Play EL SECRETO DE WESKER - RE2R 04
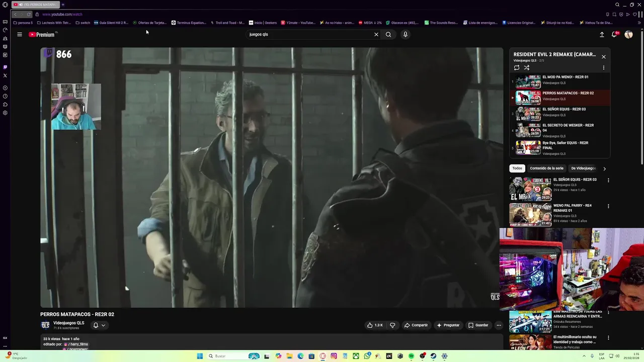The width and height of the screenshot is (644, 362). pos(560,130)
